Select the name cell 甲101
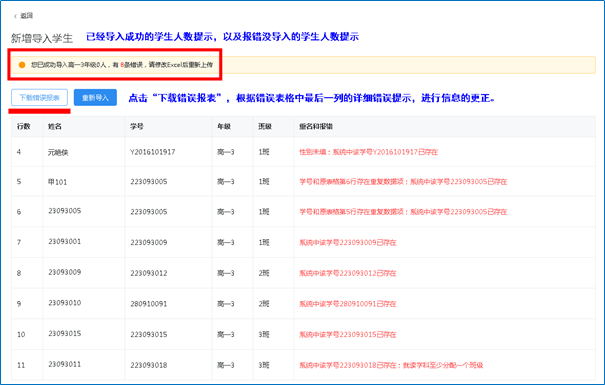The height and width of the screenshot is (385, 605). click(x=57, y=182)
